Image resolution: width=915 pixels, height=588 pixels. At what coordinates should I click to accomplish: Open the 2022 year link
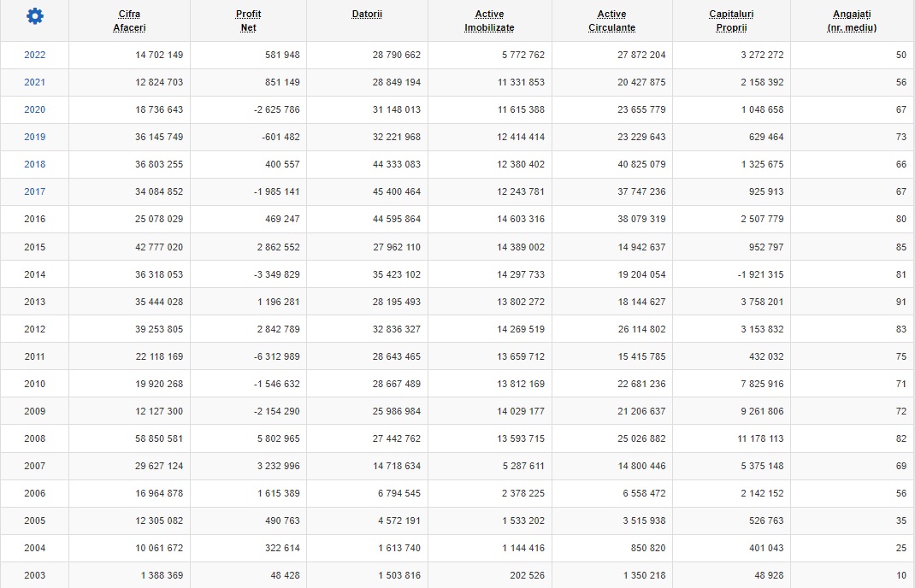coord(35,55)
